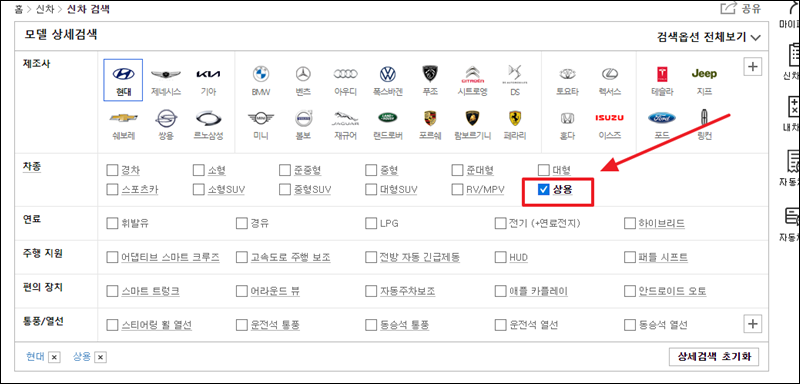This screenshot has height=384, width=800.
Task: Pick the Peugeot (푸조) logo
Action: click(x=430, y=74)
